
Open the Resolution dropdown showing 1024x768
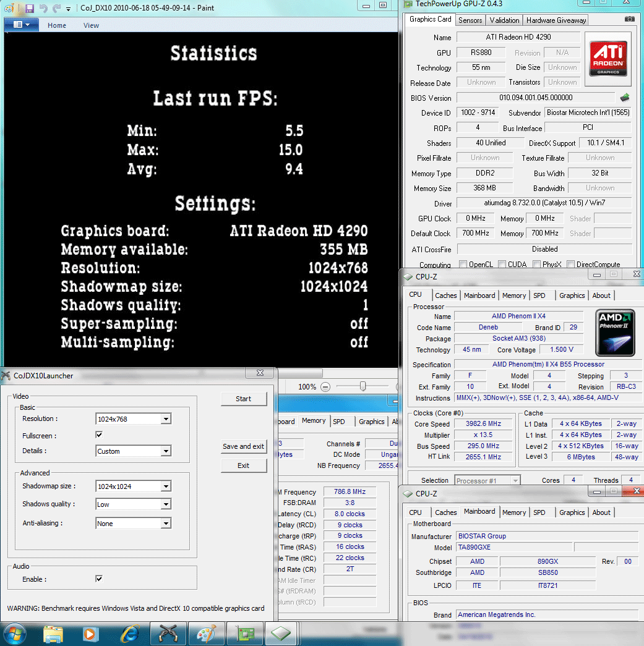coord(133,419)
